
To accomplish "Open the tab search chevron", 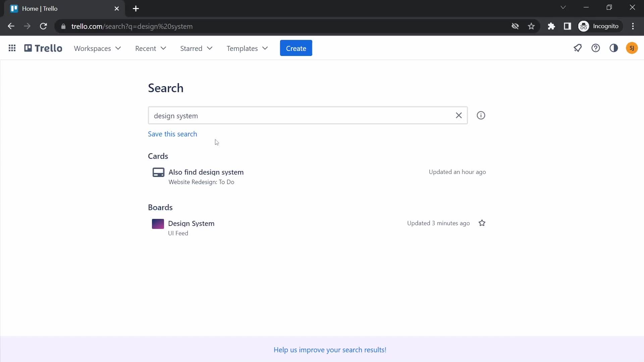I will 563,7.
